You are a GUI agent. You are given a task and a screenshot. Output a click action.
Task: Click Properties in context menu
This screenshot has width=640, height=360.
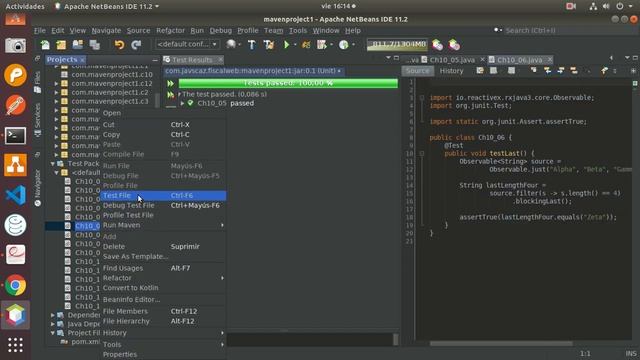[163, 354]
